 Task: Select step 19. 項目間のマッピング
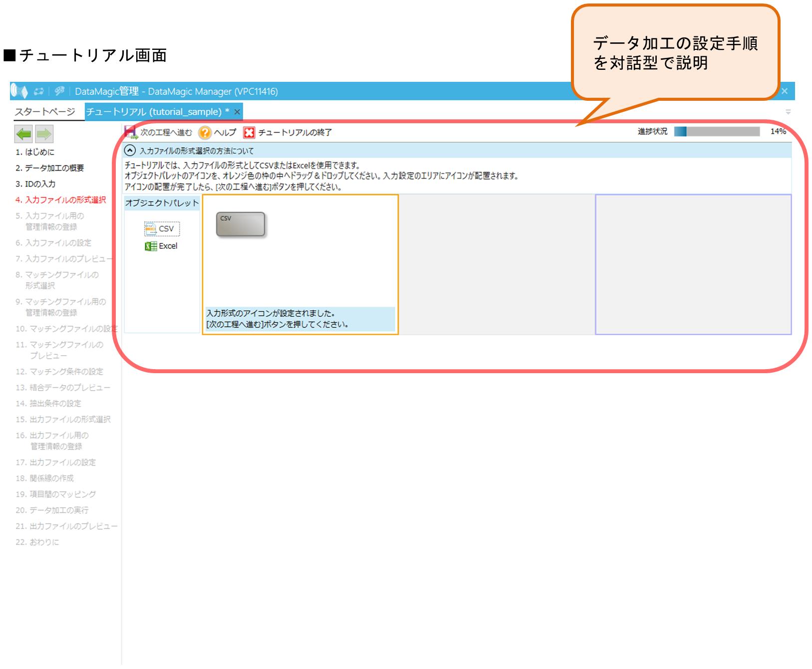click(x=55, y=494)
